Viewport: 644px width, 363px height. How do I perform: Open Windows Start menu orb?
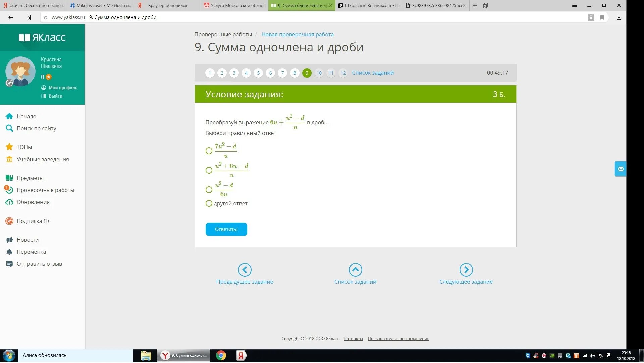point(9,356)
